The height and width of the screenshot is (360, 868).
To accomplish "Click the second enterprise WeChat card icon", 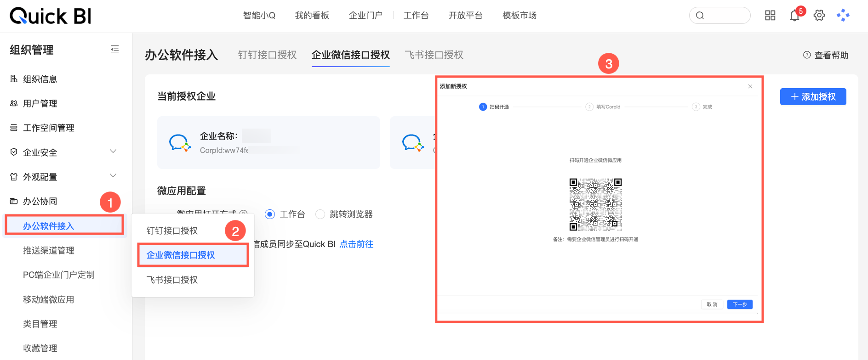I will point(413,143).
